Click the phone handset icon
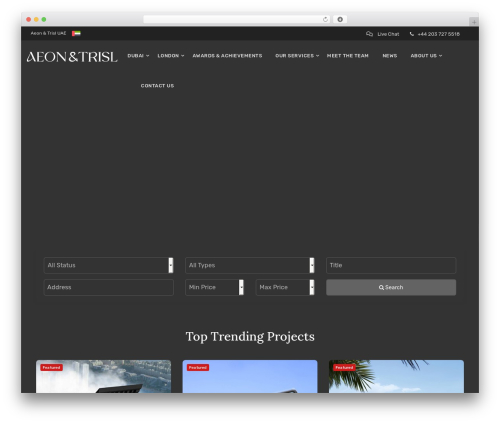This screenshot has width=500, height=423. 412,34
